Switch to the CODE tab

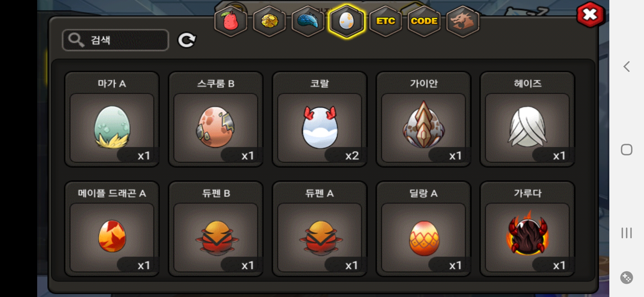[424, 21]
